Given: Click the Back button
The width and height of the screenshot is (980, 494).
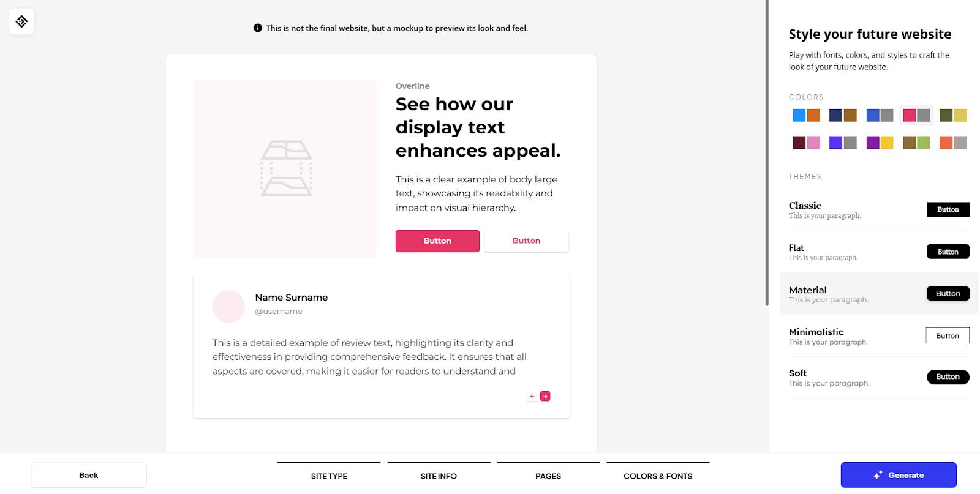Looking at the screenshot, I should click(x=89, y=475).
